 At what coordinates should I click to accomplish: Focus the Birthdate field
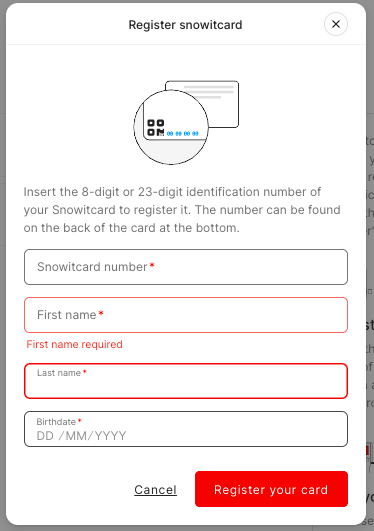coord(186,429)
